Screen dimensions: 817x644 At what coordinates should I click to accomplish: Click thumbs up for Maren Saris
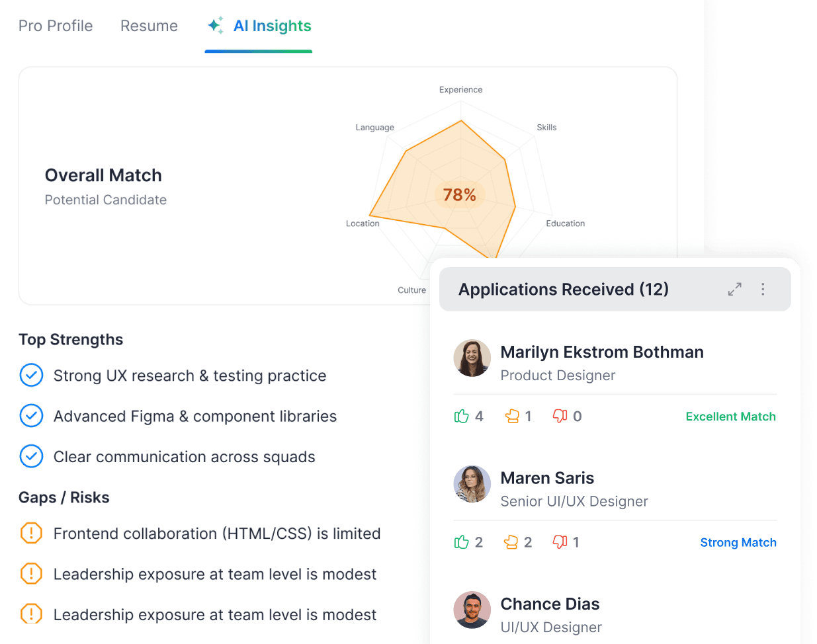[x=462, y=542]
